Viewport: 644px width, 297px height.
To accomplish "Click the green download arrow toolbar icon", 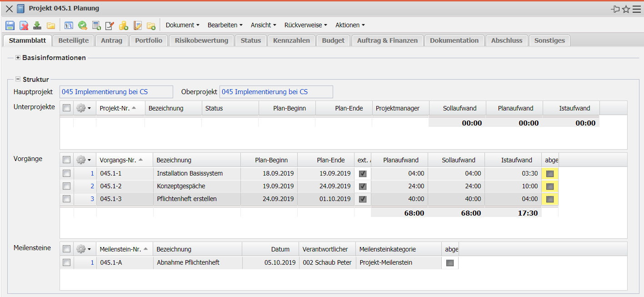I will tap(37, 25).
